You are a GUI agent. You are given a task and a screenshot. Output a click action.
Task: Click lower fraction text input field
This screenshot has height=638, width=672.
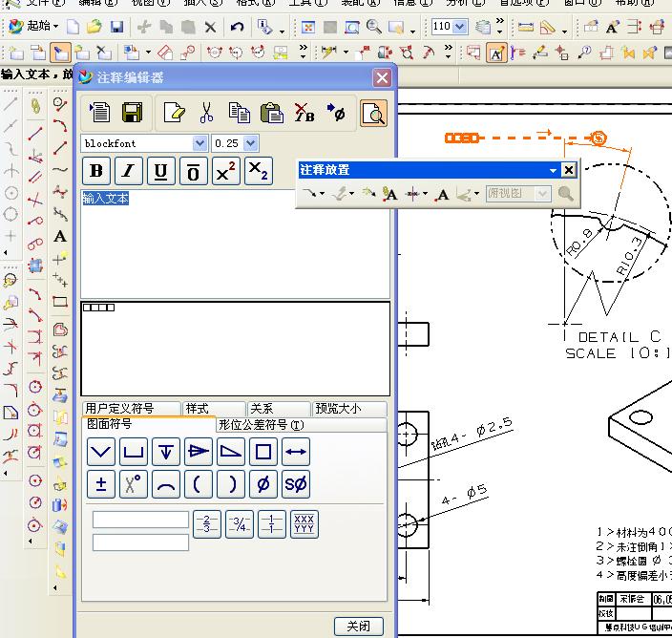pyautogui.click(x=140, y=542)
